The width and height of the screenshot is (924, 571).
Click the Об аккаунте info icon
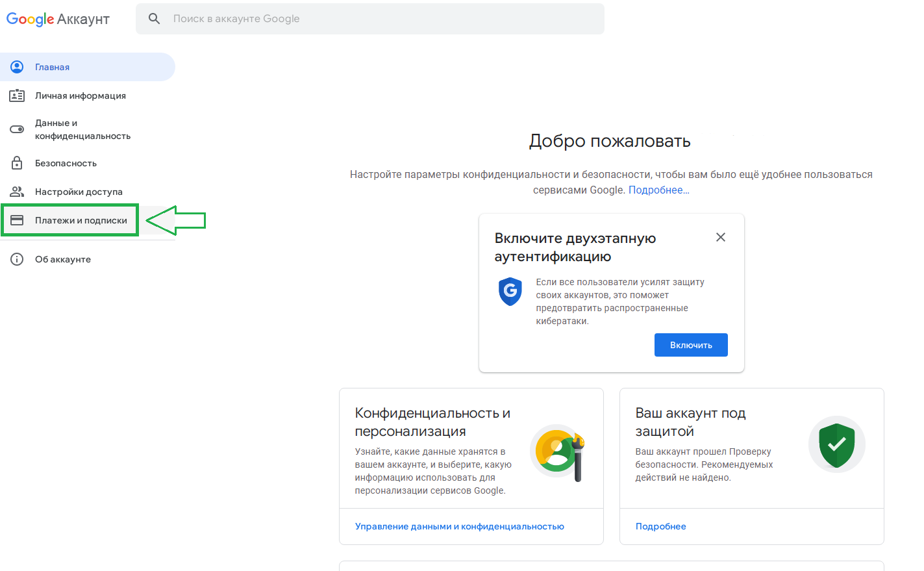[17, 259]
